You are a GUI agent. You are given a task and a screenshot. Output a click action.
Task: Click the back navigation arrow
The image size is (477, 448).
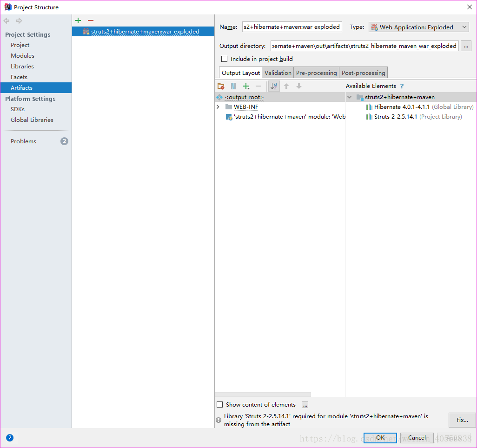point(7,20)
